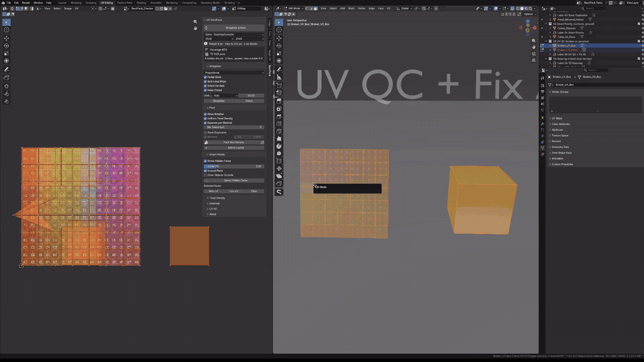Screen dimensions: 644x362
Task: Select the UV editor Cursor tool
Action: pyautogui.click(x=6, y=30)
